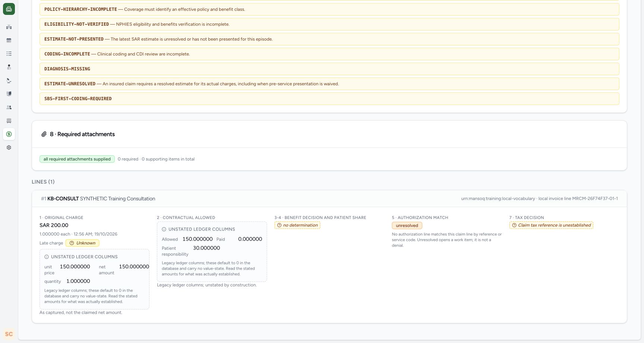Image resolution: width=644 pixels, height=343 pixels.
Task: Click the '8 · Required attachments' heading
Action: pos(82,134)
